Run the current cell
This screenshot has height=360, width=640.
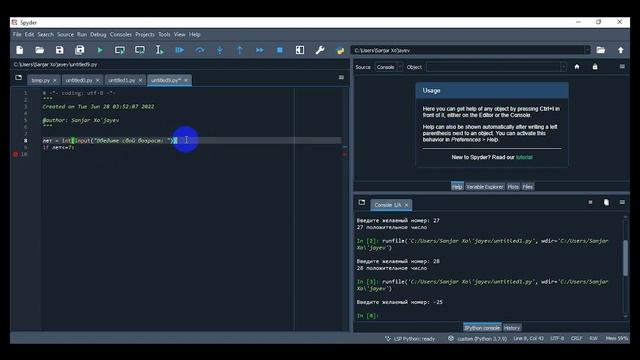coord(120,50)
